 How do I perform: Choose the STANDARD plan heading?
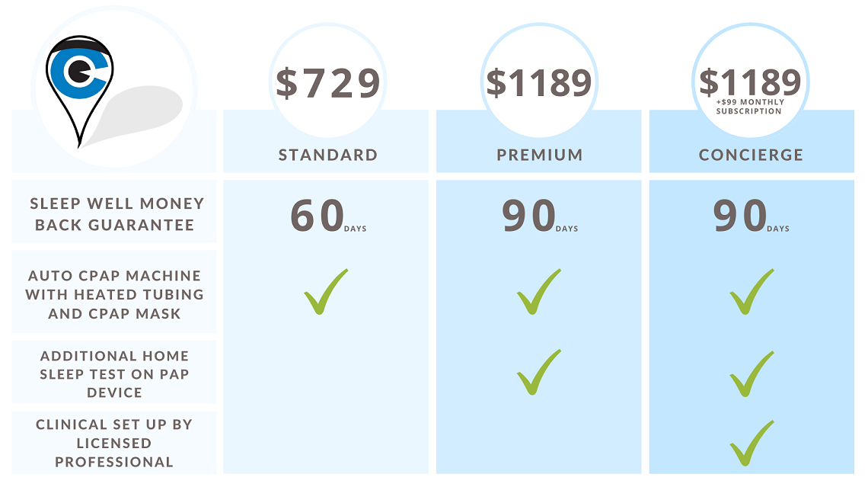(x=327, y=155)
